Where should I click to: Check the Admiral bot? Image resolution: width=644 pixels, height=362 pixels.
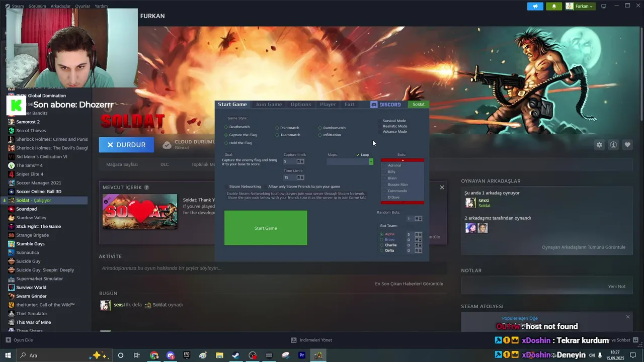385,165
